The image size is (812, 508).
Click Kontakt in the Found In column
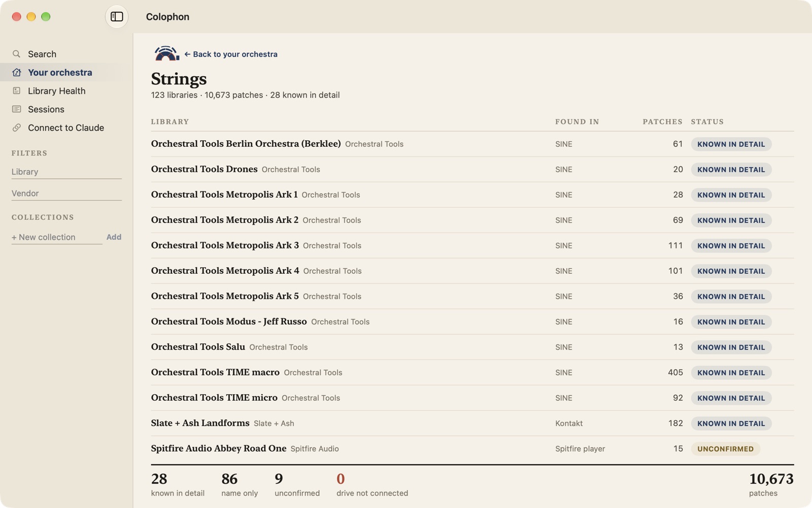click(x=569, y=423)
